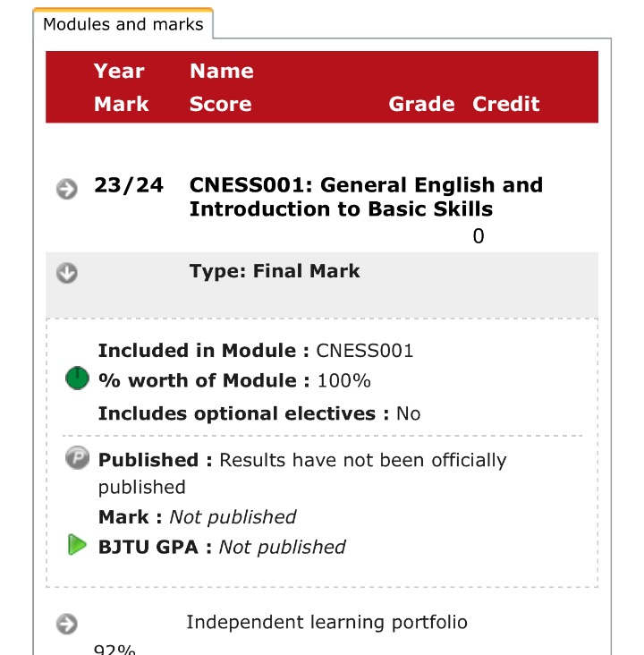Open CNESS001 General English module title
The image size is (644, 655).
(366, 197)
